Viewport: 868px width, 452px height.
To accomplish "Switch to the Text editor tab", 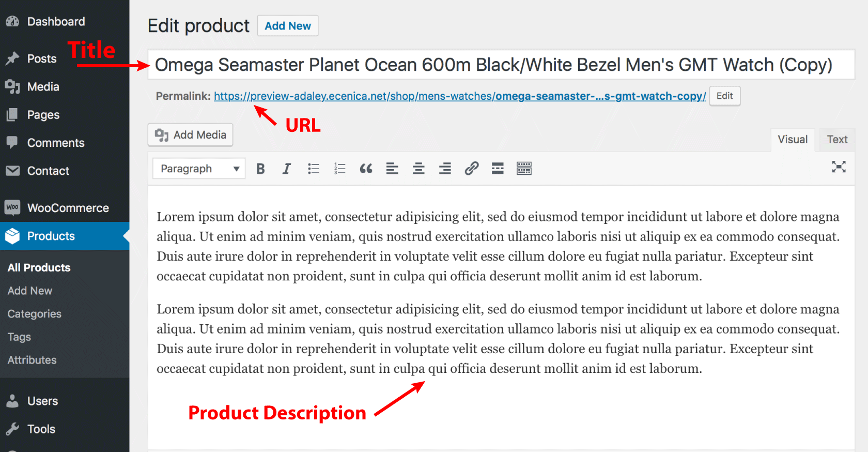I will click(x=837, y=140).
